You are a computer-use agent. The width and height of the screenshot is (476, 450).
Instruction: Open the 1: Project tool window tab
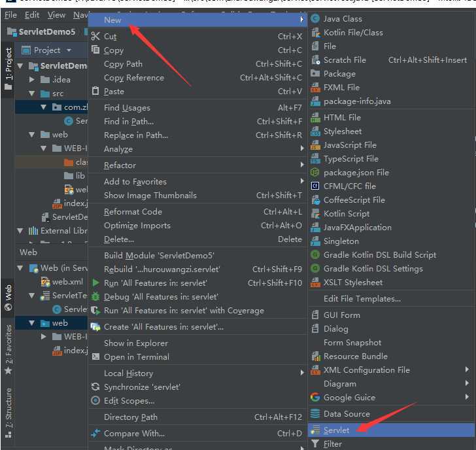8,69
